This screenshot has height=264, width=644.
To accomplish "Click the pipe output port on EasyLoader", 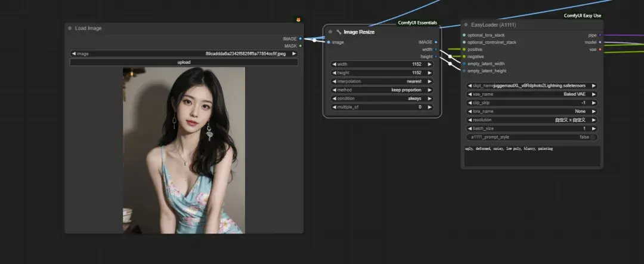I will click(x=600, y=35).
